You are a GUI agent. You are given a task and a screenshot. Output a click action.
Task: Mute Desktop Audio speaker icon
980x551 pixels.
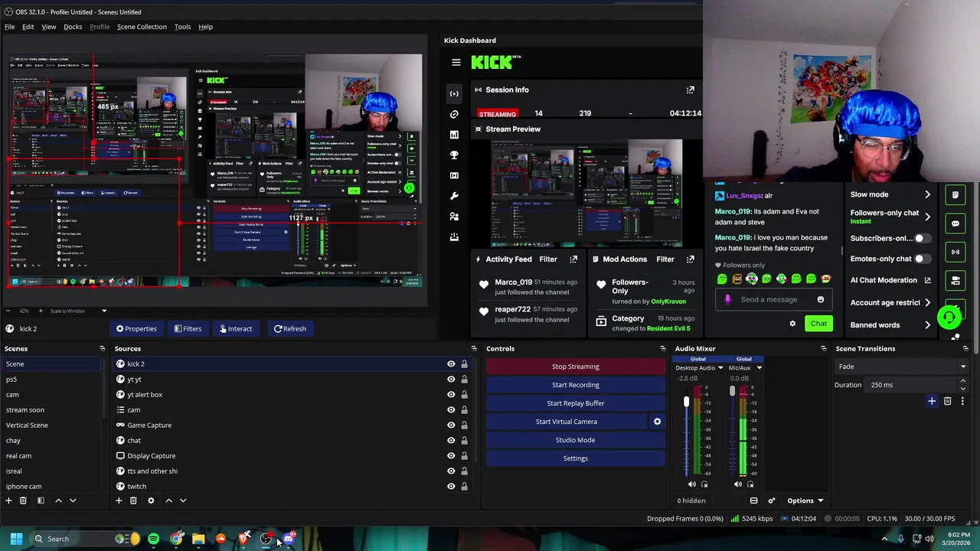tap(692, 484)
